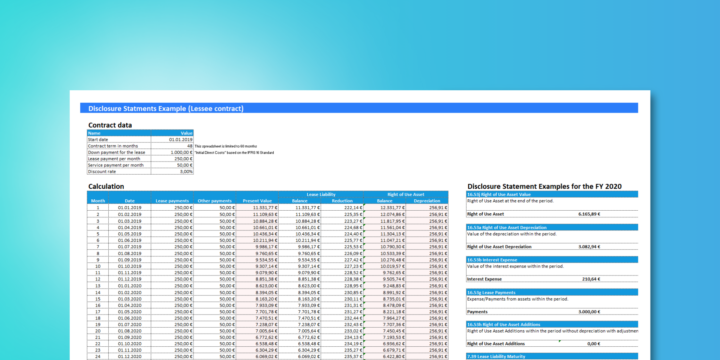Click the 'Lease Liability' group header
This screenshot has width=720, height=360.
321,195
